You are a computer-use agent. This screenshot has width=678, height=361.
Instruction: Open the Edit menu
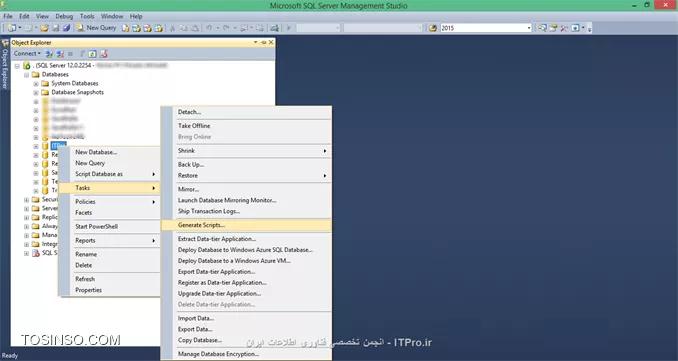pyautogui.click(x=24, y=16)
